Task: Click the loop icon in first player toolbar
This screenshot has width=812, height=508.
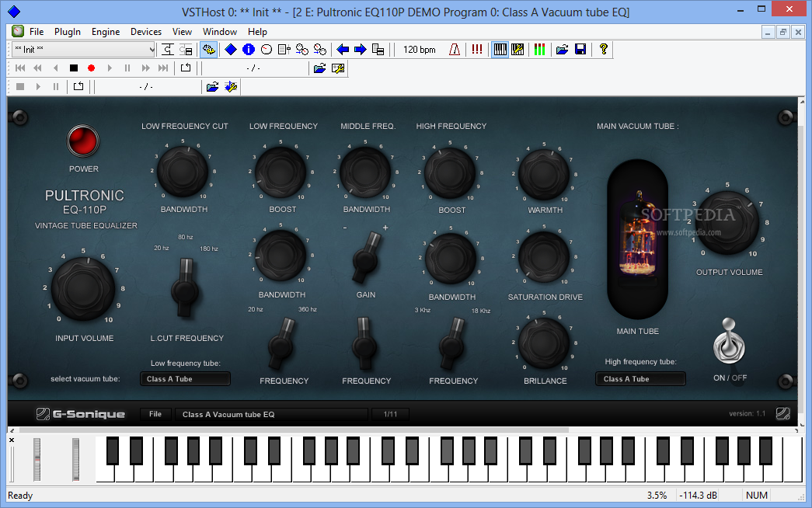Action: (186, 68)
